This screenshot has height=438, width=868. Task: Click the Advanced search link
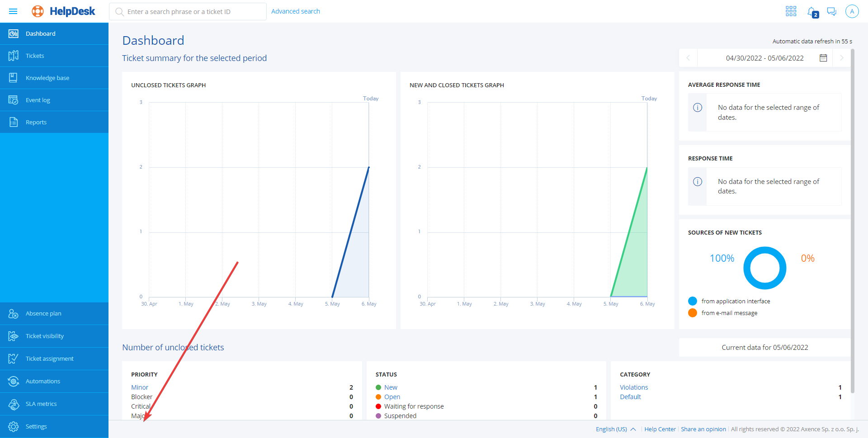tap(295, 11)
